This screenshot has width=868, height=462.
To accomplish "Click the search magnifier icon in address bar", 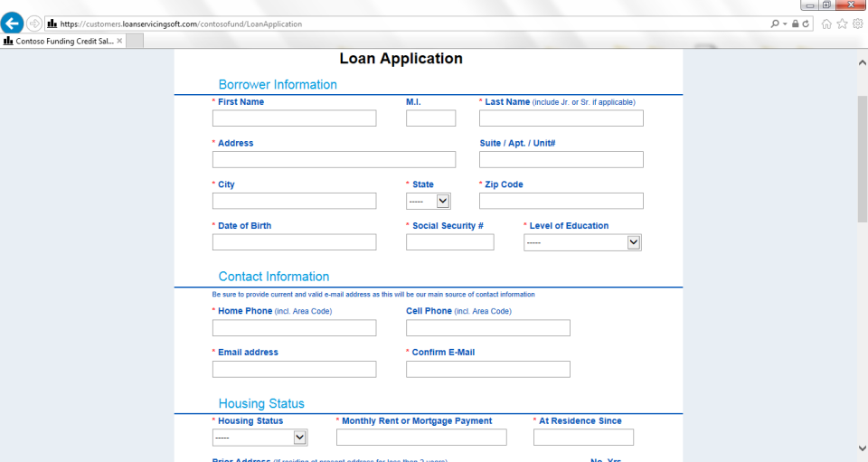I will pyautogui.click(x=775, y=24).
